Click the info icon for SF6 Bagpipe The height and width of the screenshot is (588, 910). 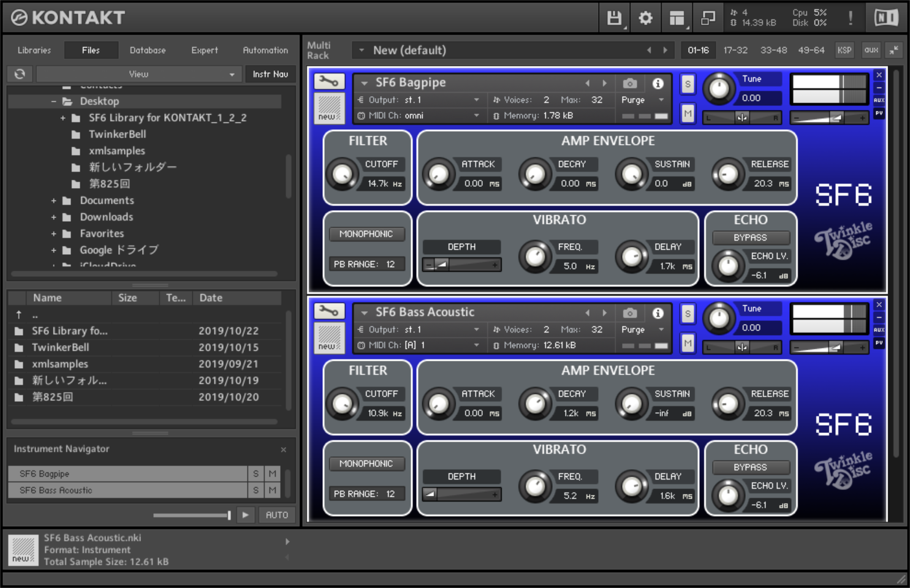click(658, 83)
